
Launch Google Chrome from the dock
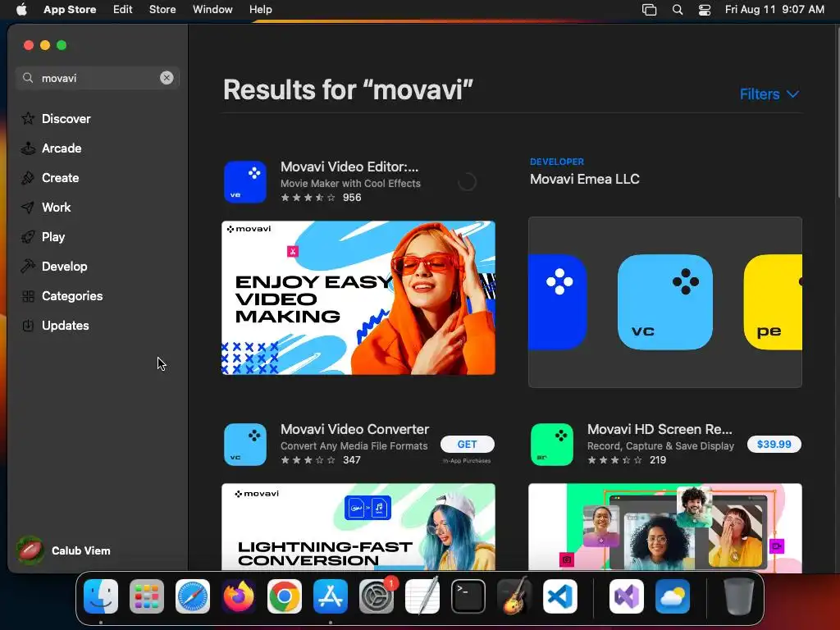click(x=285, y=596)
